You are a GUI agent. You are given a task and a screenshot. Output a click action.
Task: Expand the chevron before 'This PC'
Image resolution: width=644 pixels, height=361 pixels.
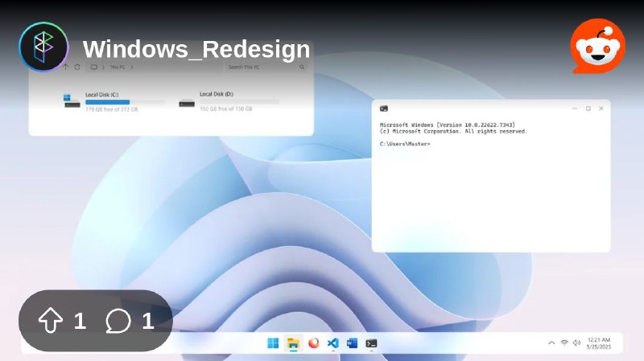(103, 68)
